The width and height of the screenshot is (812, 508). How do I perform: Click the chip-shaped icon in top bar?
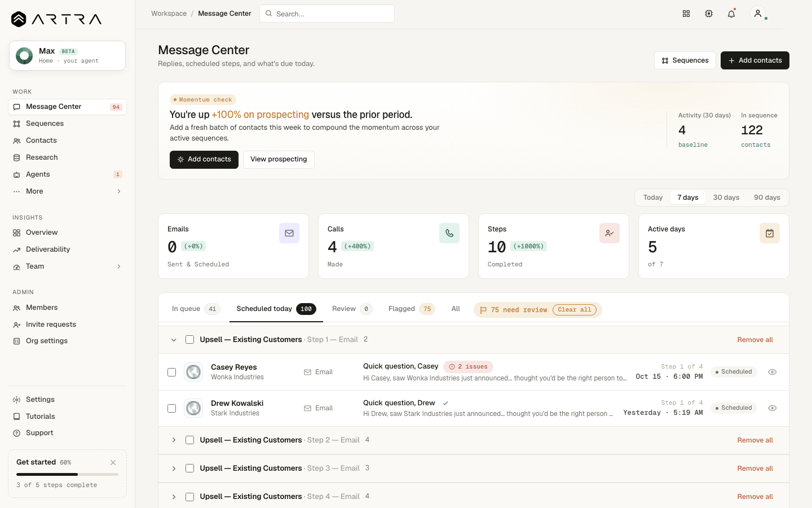click(709, 14)
